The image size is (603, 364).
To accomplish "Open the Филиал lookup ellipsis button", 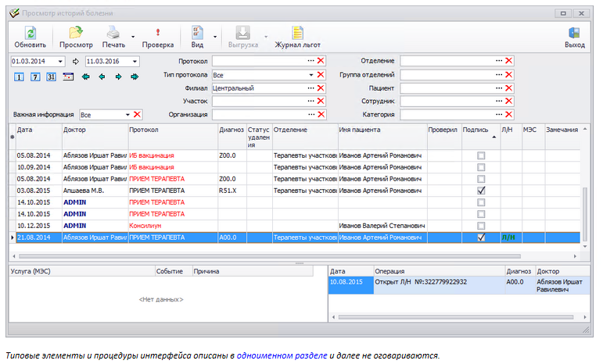I will tap(310, 88).
